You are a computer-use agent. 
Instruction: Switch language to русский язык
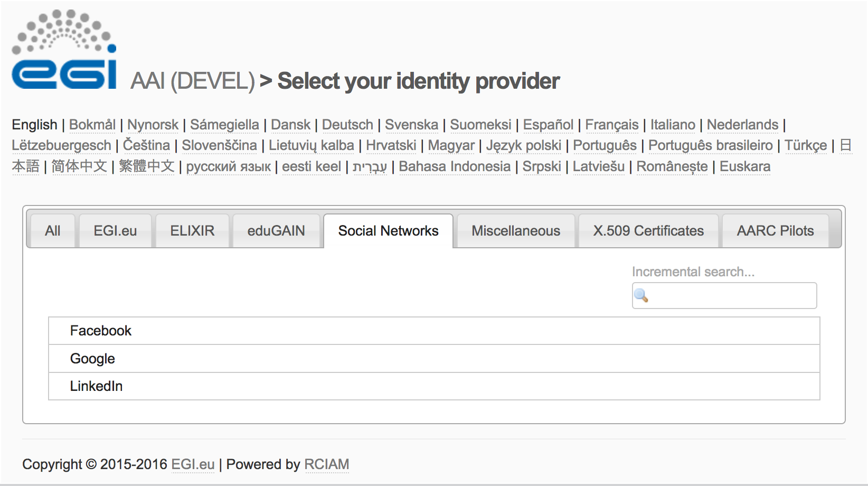(229, 166)
